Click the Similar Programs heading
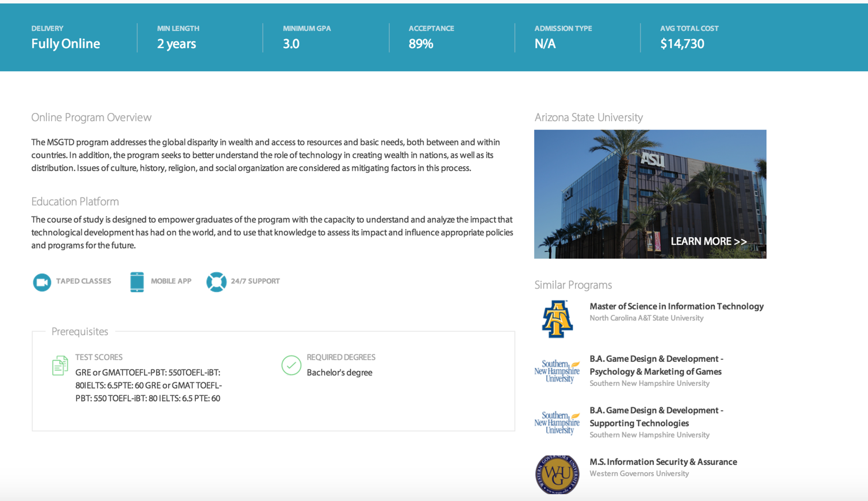Screen dimensions: 868x501 [573, 285]
